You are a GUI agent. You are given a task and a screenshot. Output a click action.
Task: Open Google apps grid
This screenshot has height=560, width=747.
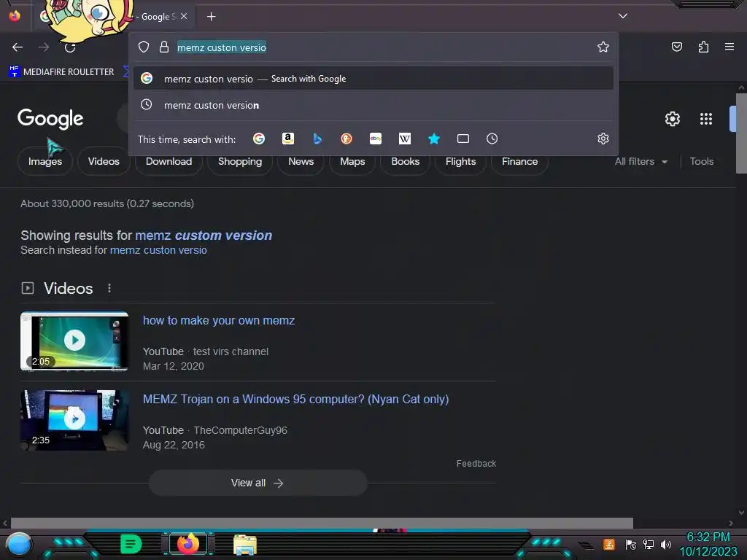click(x=706, y=119)
